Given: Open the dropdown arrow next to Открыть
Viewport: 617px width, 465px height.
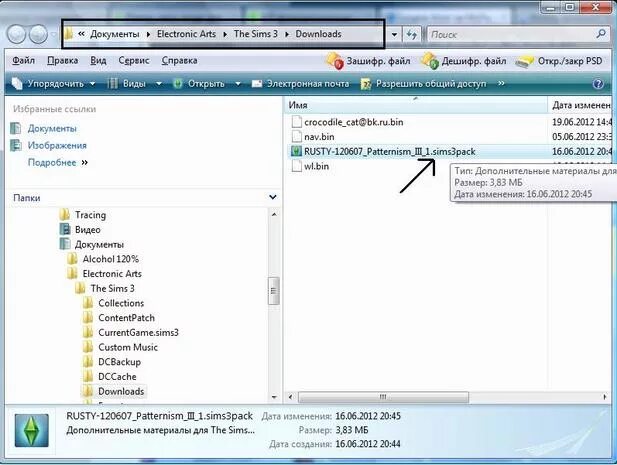Looking at the screenshot, I should click(x=238, y=84).
